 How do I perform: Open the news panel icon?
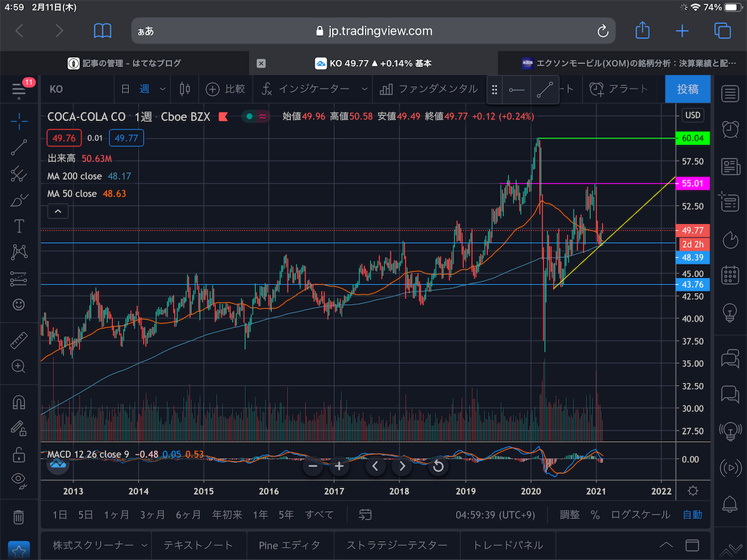pyautogui.click(x=729, y=167)
